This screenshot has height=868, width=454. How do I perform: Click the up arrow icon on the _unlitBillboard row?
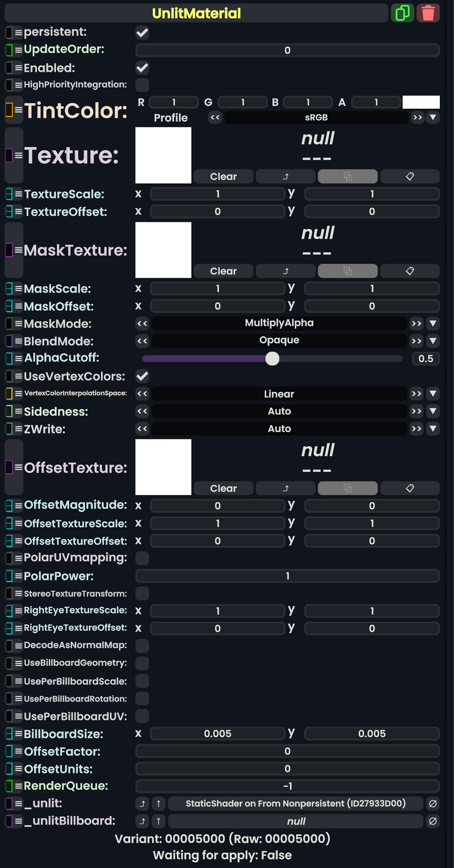coord(158,821)
